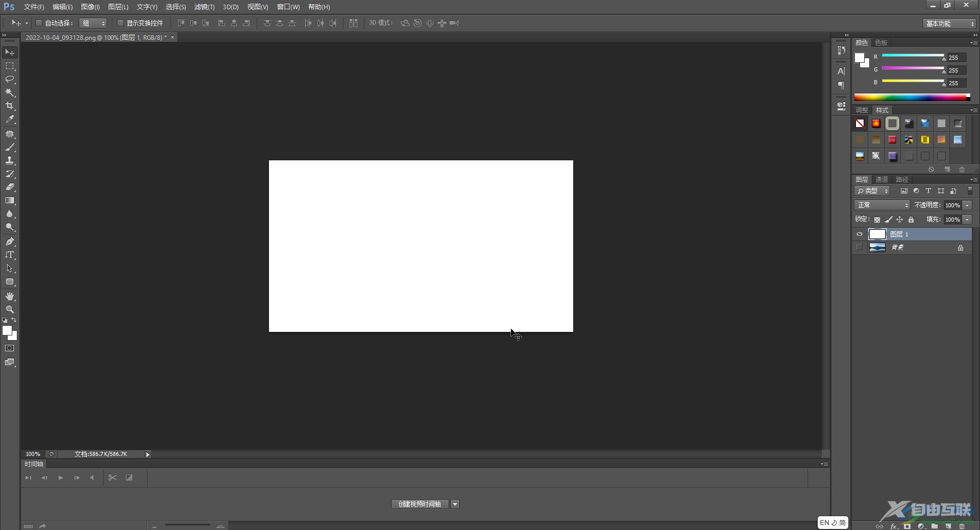Select the Gradient tool
Viewport: 980px width, 530px height.
click(10, 200)
